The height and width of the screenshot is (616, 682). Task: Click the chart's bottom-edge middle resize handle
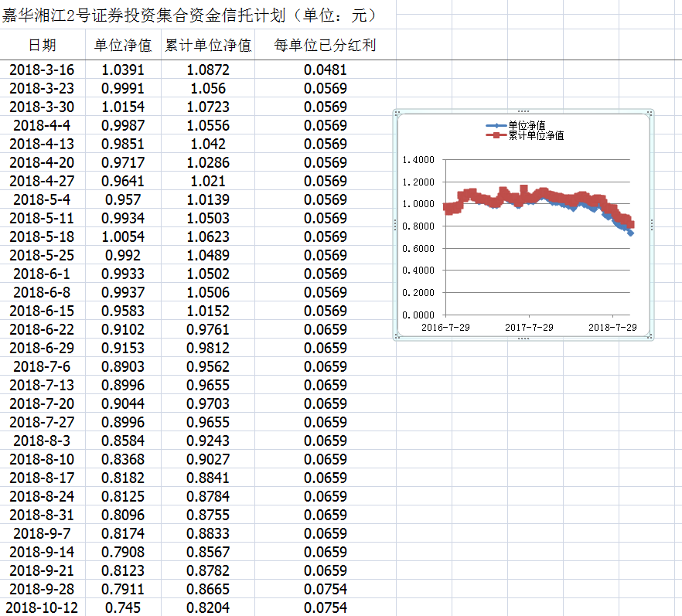pos(523,339)
